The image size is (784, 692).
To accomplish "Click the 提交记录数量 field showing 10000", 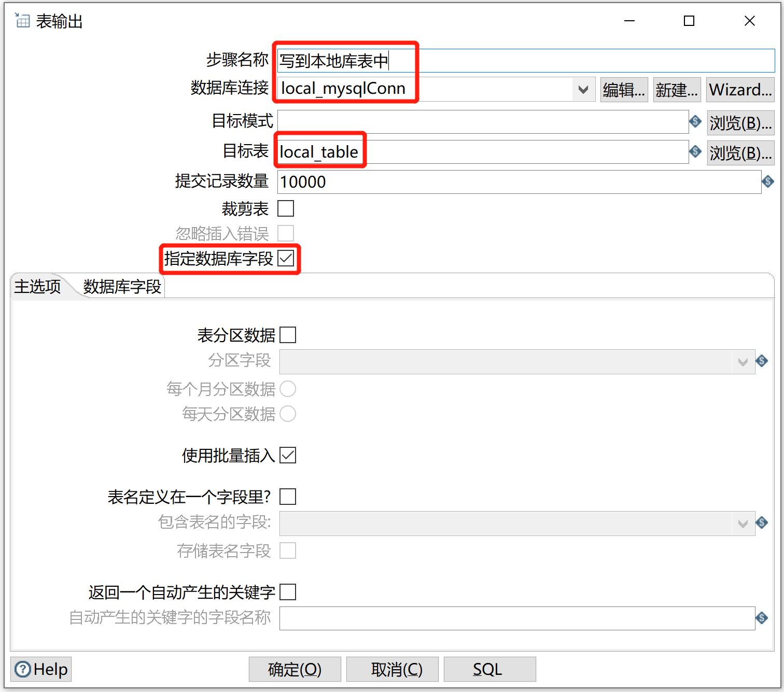I will click(x=519, y=182).
